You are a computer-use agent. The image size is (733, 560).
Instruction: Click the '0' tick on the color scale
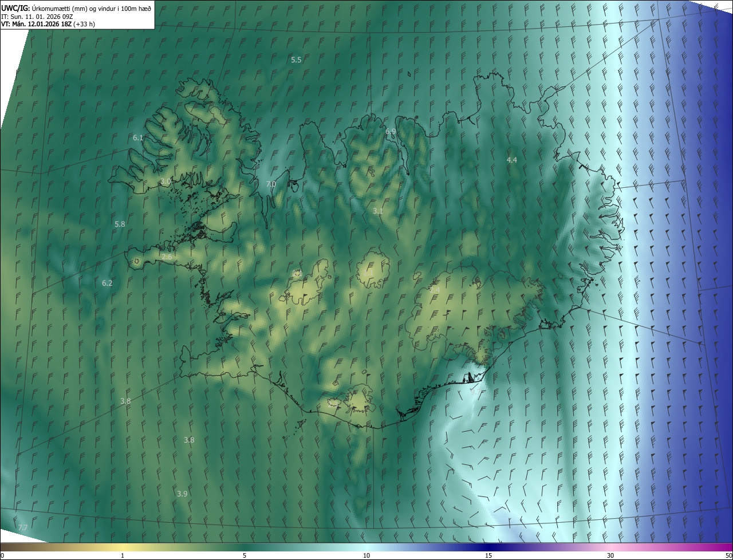[2, 555]
